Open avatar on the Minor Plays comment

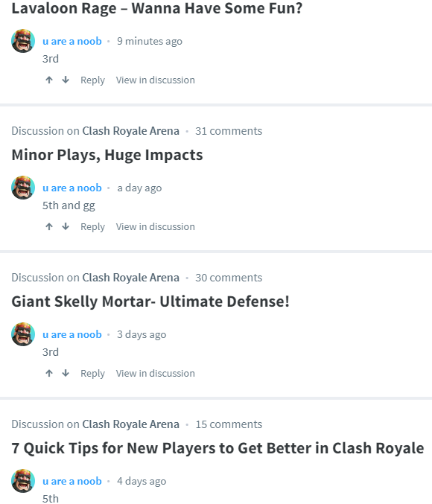pyautogui.click(x=23, y=188)
